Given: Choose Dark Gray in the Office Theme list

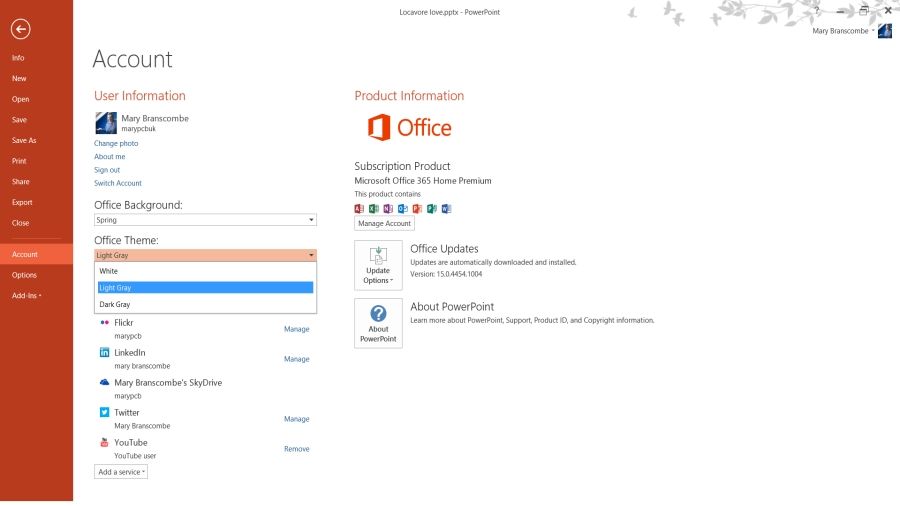Looking at the screenshot, I should tap(205, 304).
